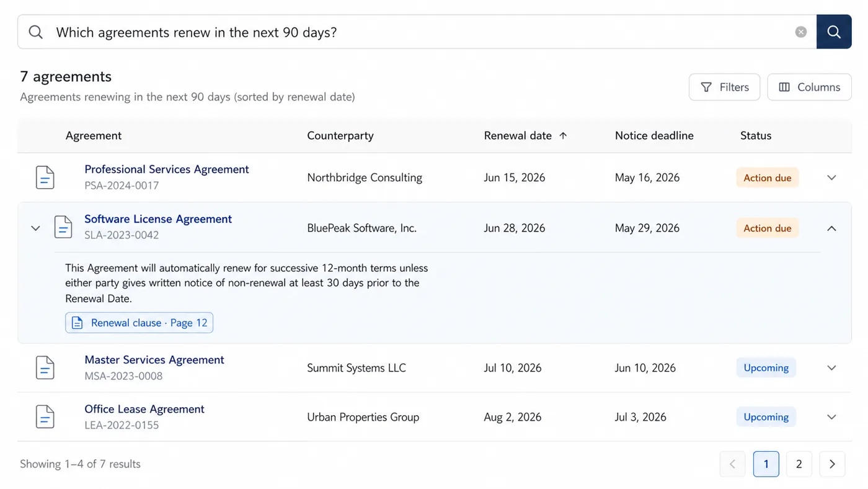
Task: Click the Counterparty column header
Action: [x=340, y=135]
